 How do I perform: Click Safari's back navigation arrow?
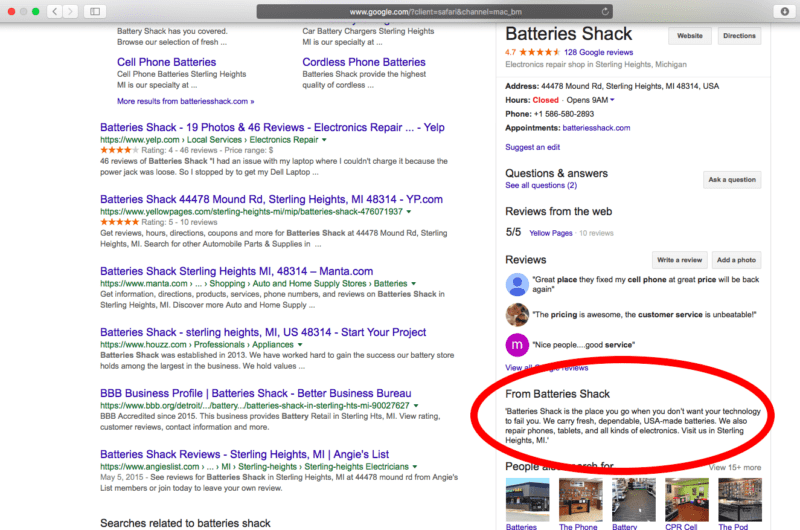53,11
